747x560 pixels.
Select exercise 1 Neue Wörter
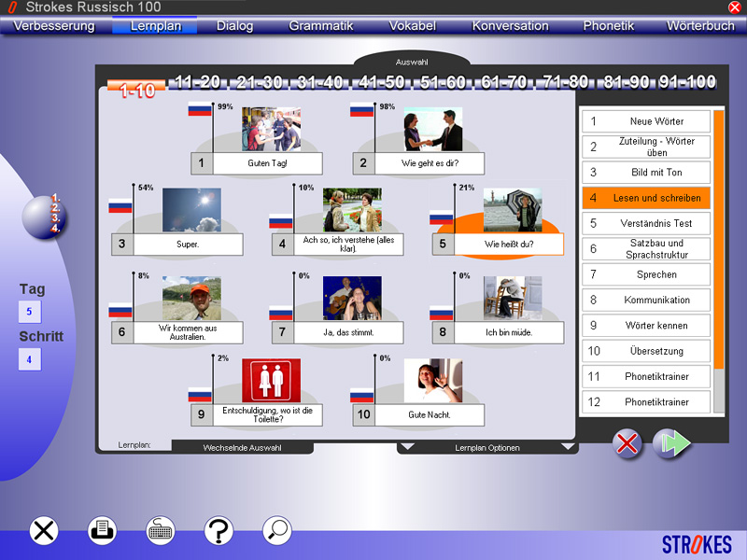646,121
